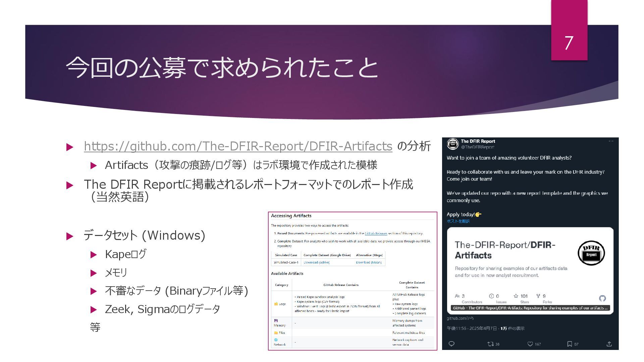
Task: Click the GitHub octocat logo in link card
Action: tap(602, 298)
